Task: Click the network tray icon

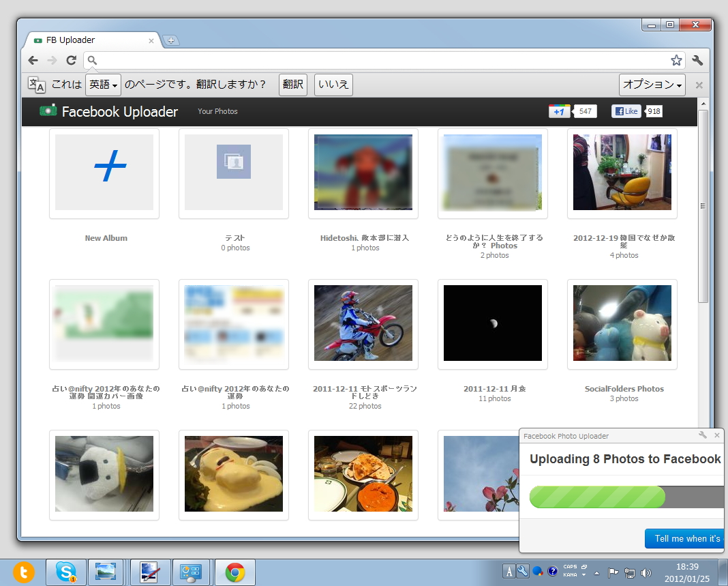Action: coord(630,573)
